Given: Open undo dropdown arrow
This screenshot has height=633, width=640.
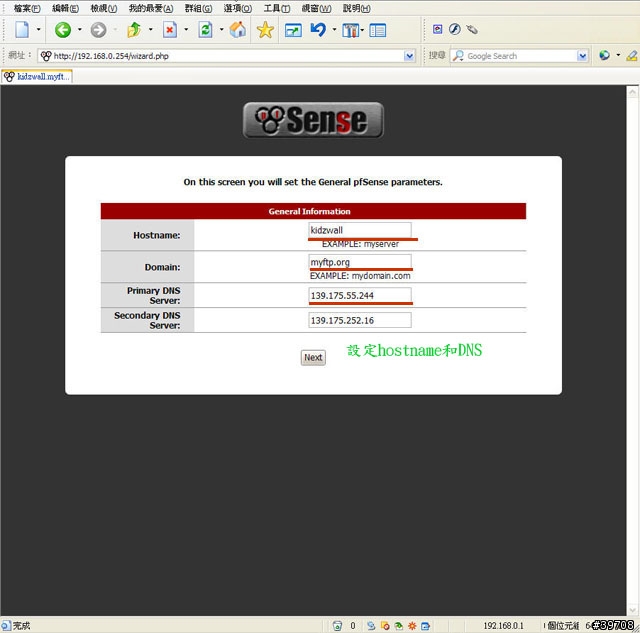Looking at the screenshot, I should click(x=334, y=29).
